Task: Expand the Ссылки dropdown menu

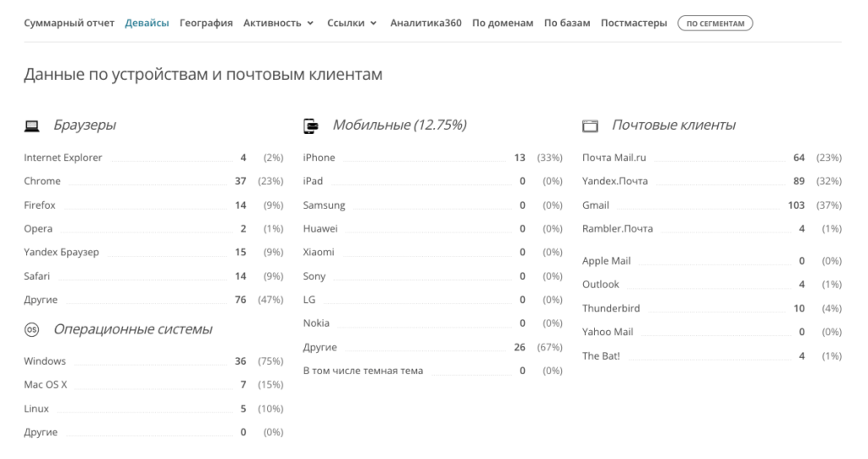Action: (352, 23)
